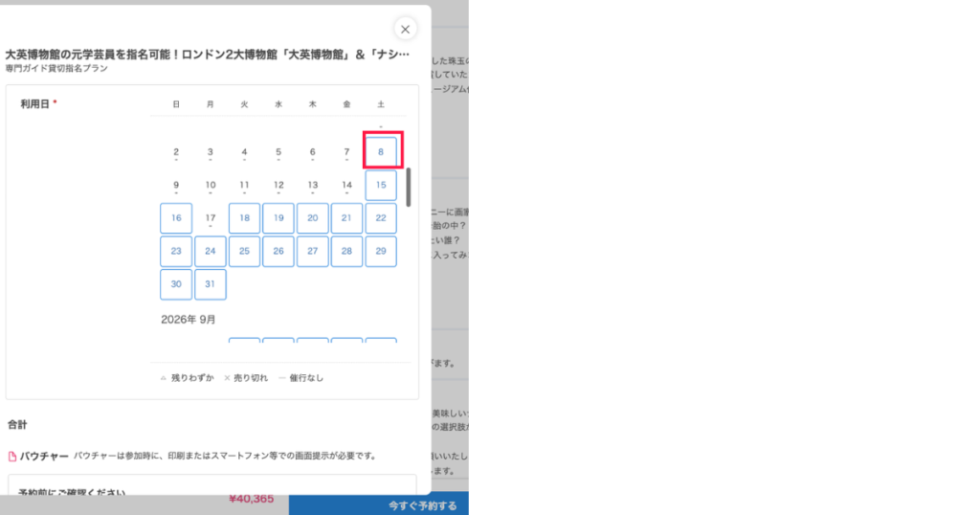
Task: Select date 28 on the calendar
Action: click(x=346, y=251)
